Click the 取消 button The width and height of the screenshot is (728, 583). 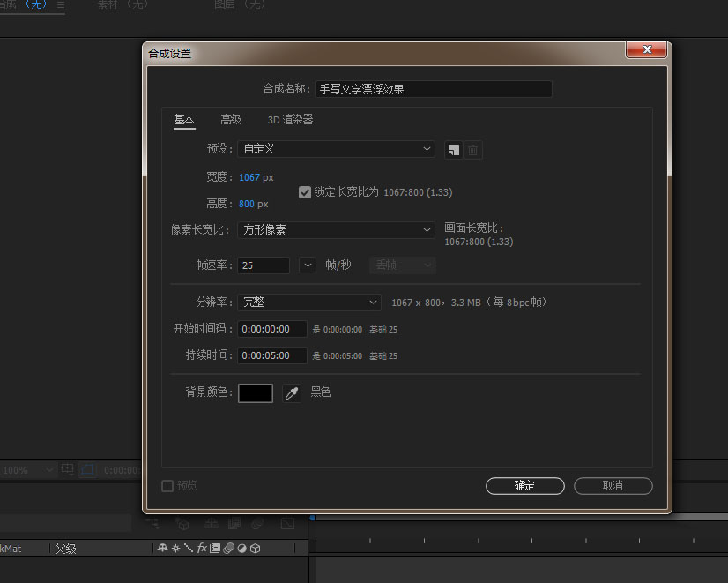click(613, 486)
